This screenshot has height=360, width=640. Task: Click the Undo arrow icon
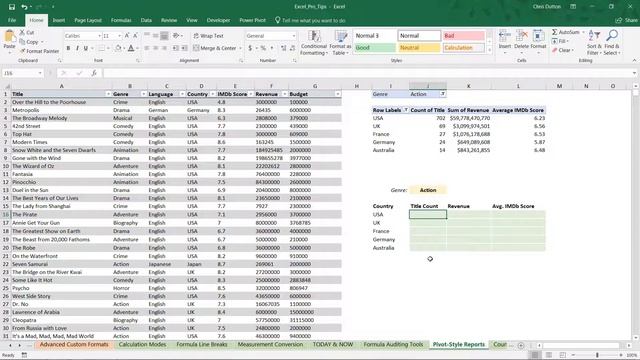24,7
